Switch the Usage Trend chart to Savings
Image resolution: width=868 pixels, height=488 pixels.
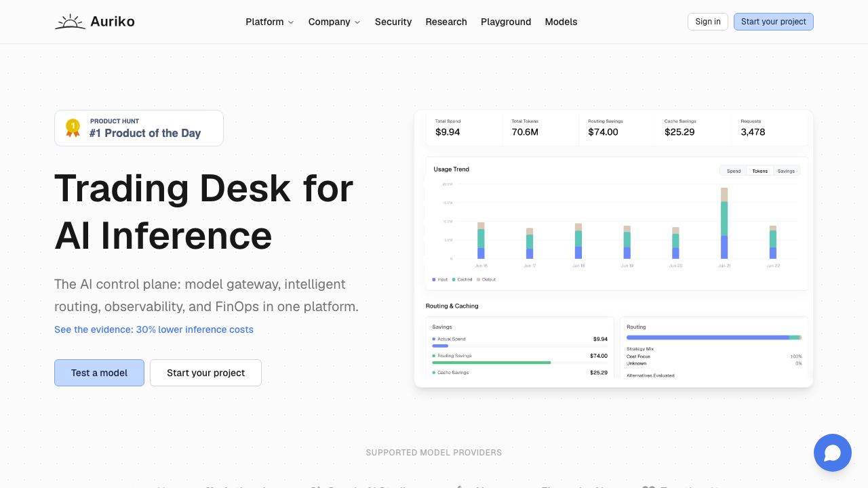pyautogui.click(x=786, y=171)
